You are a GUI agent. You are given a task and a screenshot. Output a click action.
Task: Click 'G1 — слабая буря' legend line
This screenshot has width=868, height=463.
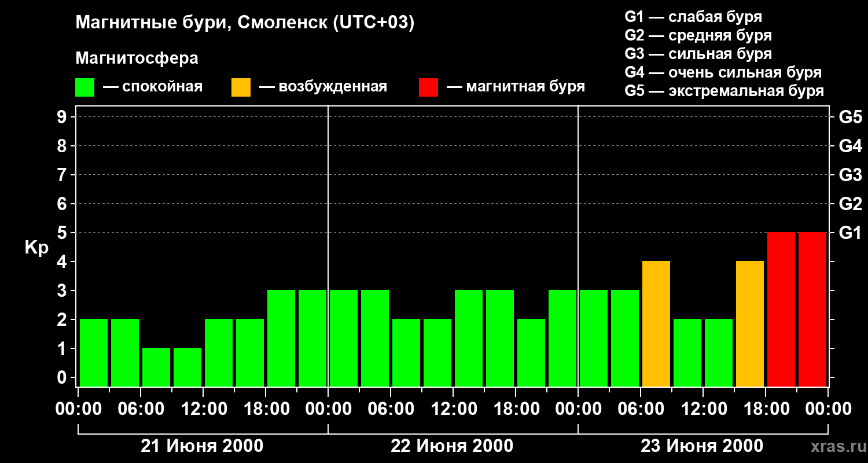(693, 17)
